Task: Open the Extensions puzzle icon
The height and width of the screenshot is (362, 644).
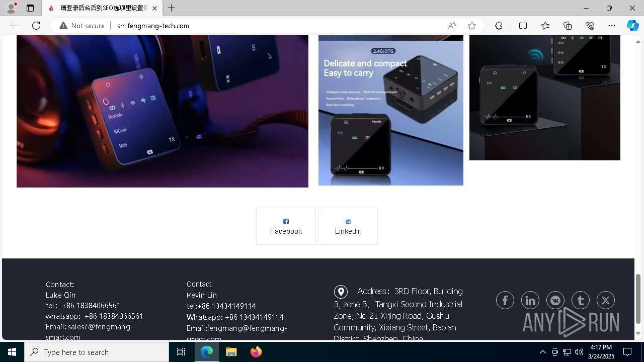Action: [x=499, y=26]
